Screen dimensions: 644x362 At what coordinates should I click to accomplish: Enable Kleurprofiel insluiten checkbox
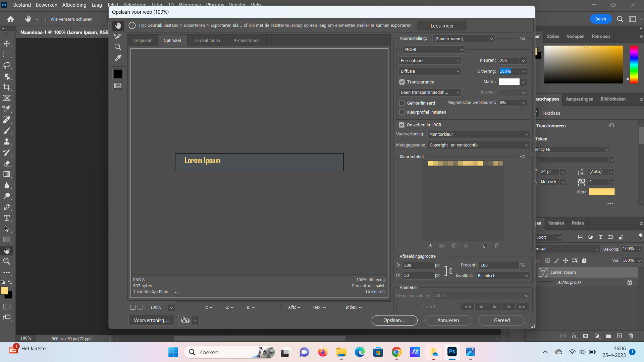click(402, 112)
